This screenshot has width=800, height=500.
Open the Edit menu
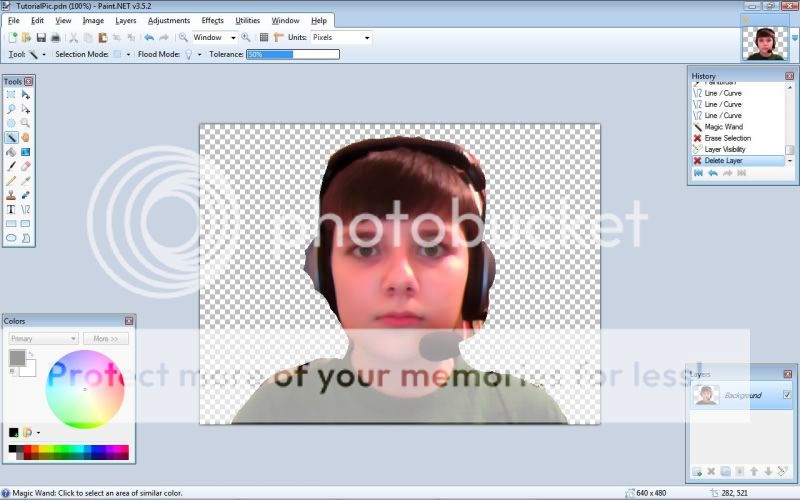[37, 20]
